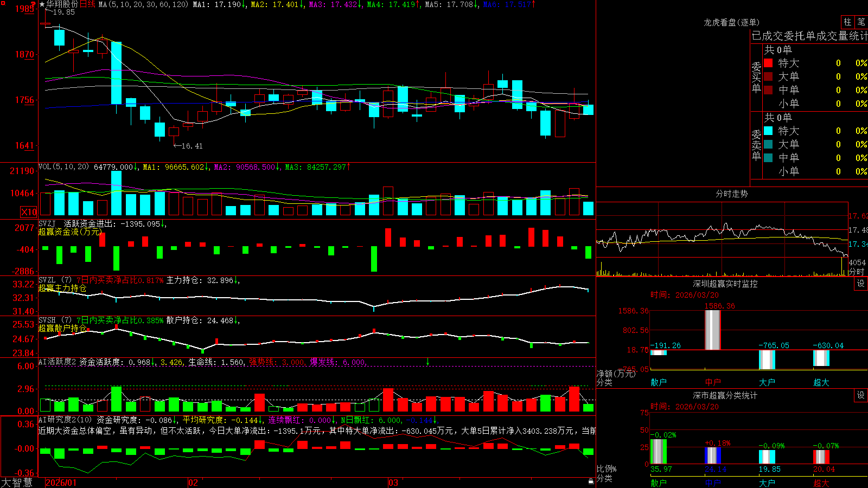Click the 大智慧 logo at bottom-left
868x488 pixels.
point(17,482)
